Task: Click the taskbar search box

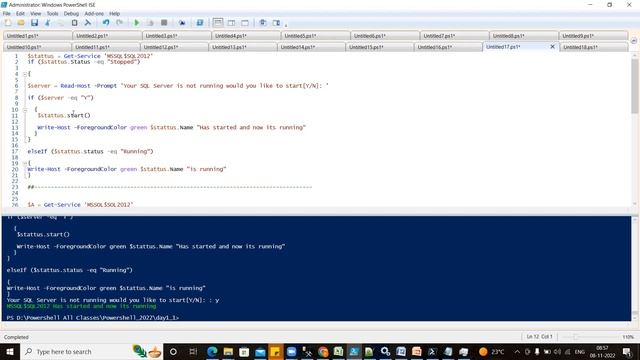Action: [x=91, y=351]
